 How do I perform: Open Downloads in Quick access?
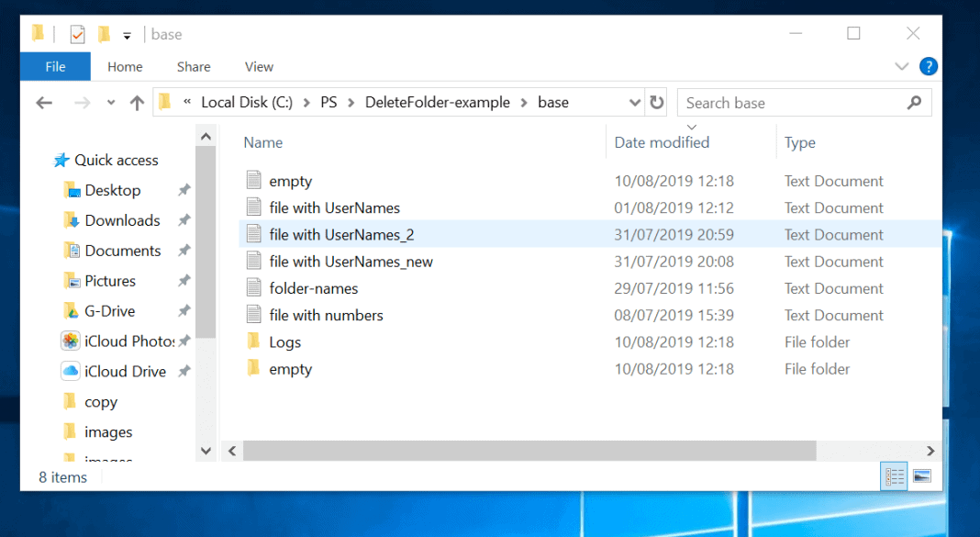[113, 220]
